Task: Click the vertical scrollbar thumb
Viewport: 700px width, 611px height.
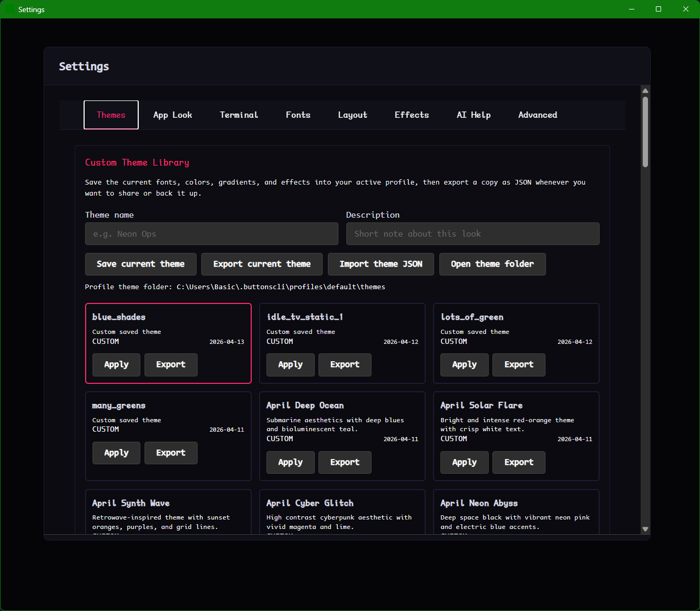Action: click(x=645, y=132)
